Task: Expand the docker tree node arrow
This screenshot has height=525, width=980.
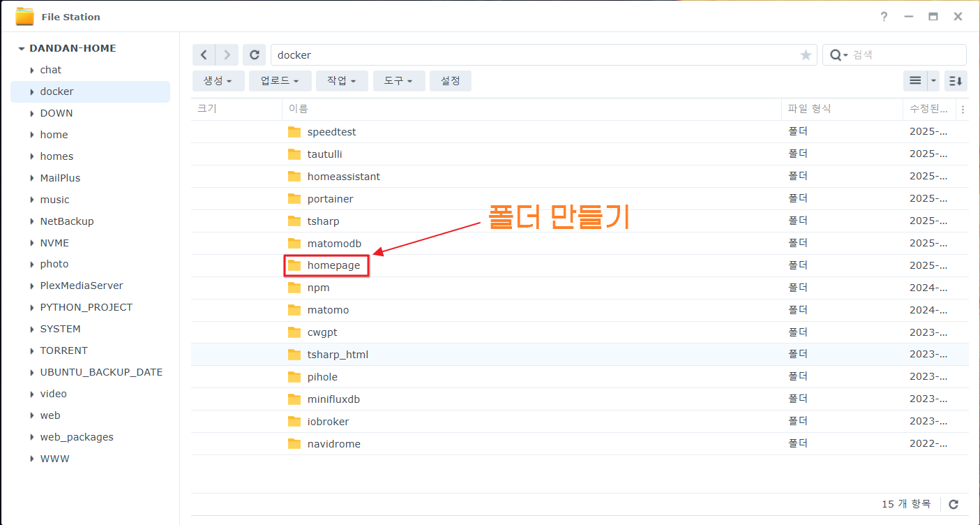Action: [x=32, y=91]
